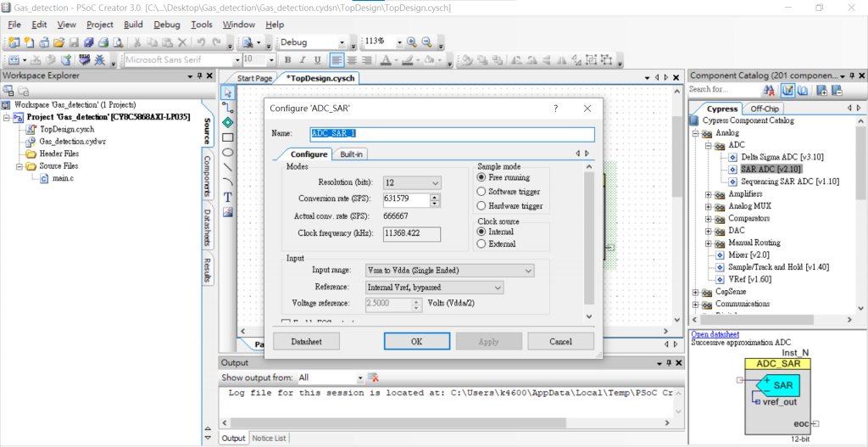Click the Zoom In magnifier icon
The image size is (868, 447).
tap(412, 42)
